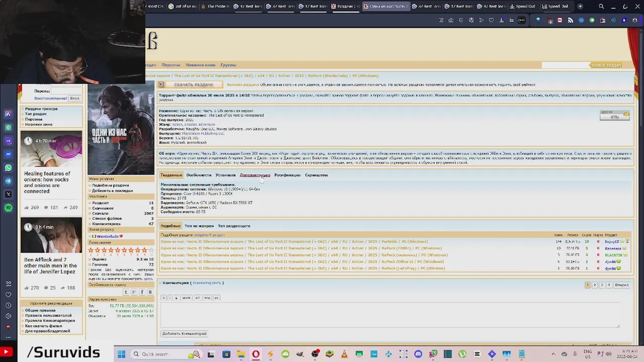Switch to Установка tab

pos(225,175)
